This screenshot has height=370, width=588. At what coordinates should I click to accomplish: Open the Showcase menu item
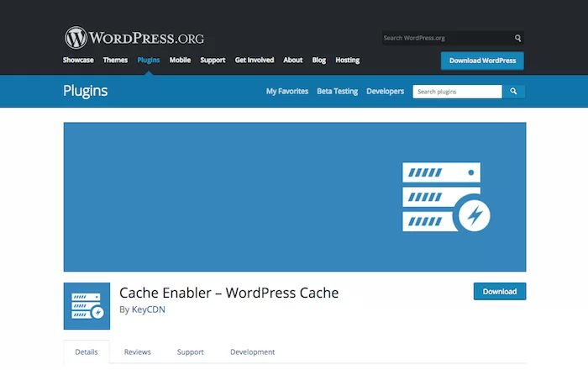click(78, 61)
